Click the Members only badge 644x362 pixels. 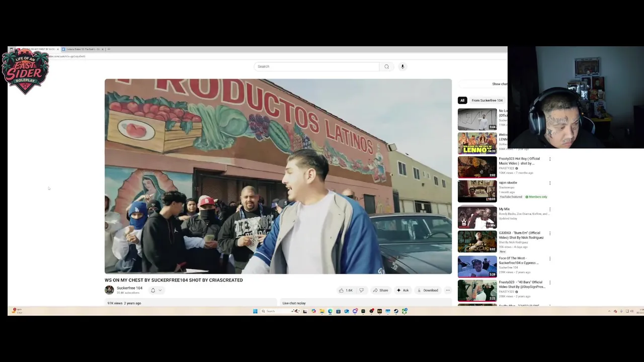coord(536,197)
